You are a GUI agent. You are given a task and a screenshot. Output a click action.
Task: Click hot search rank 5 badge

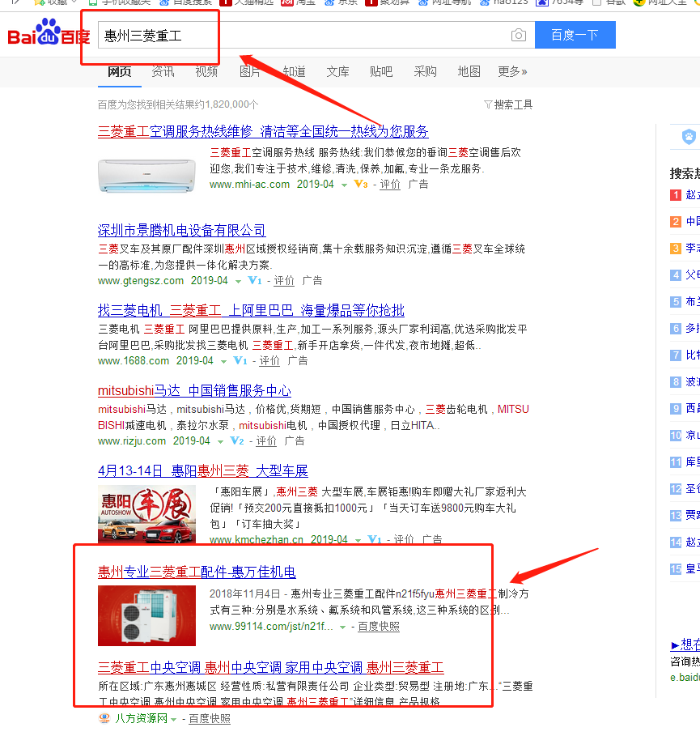676,302
